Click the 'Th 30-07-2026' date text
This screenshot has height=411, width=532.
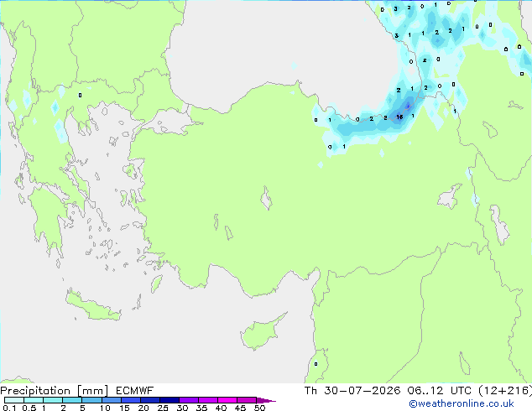coord(352,391)
